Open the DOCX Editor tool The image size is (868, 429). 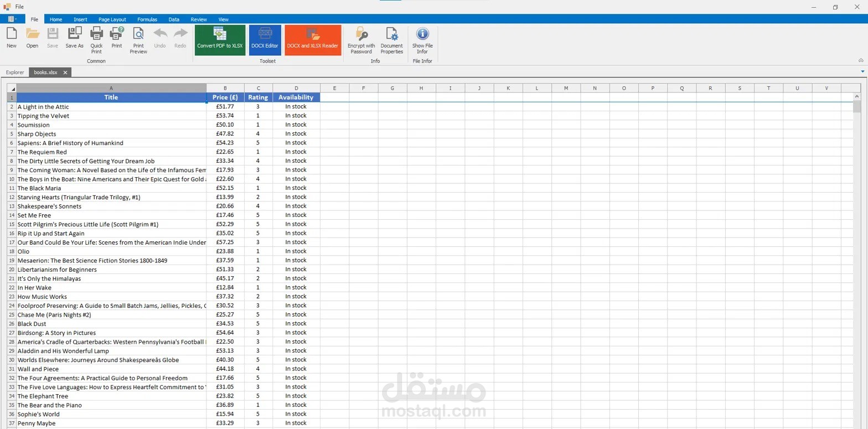pyautogui.click(x=265, y=40)
